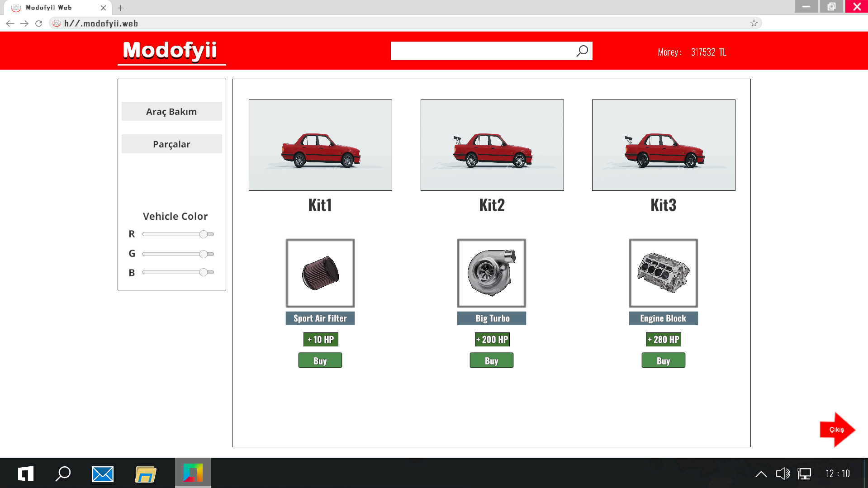Open the Mail app in taskbar
The width and height of the screenshot is (868, 488).
coord(103,474)
